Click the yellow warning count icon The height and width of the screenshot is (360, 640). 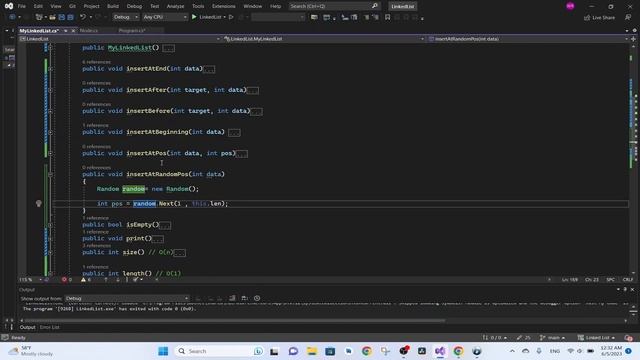83,280
